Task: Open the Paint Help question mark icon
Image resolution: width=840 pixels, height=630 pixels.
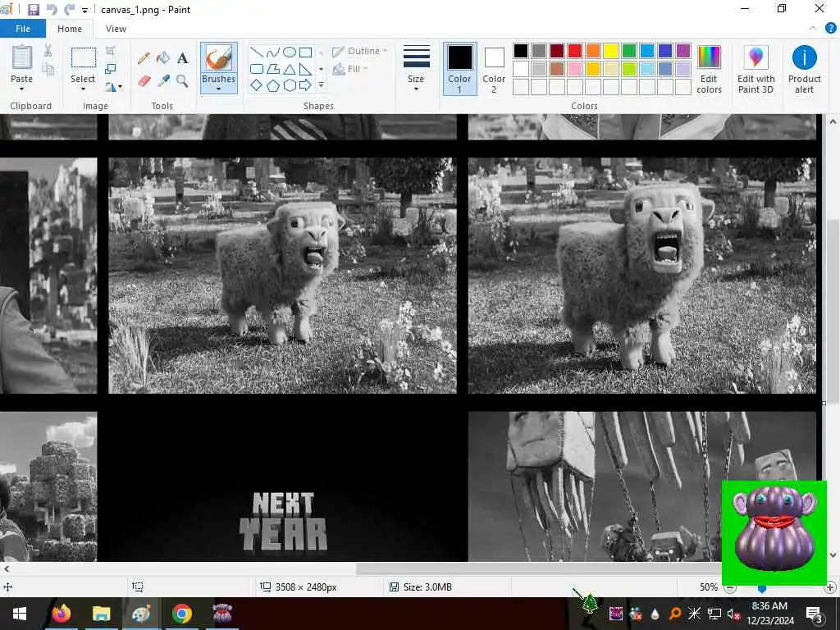Action: [830, 29]
